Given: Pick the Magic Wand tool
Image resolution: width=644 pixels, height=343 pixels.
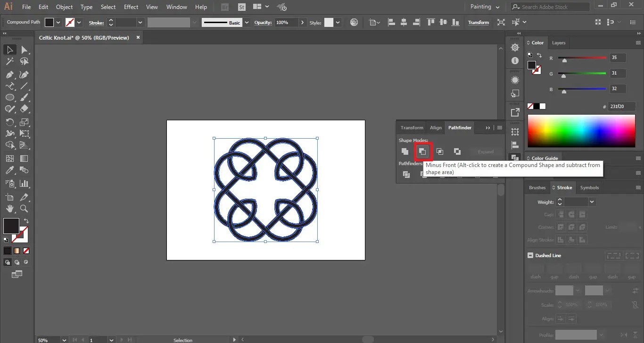Looking at the screenshot, I should tap(10, 62).
